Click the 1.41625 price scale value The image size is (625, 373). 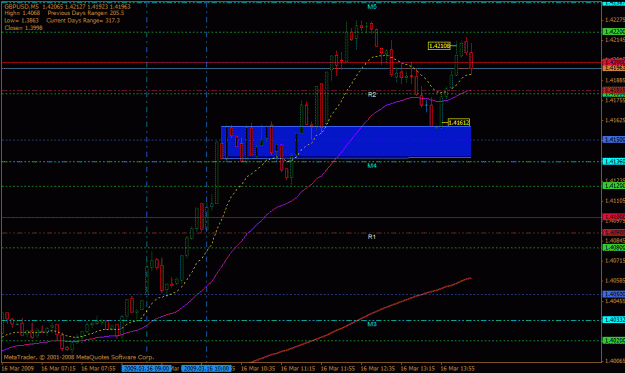coord(614,120)
